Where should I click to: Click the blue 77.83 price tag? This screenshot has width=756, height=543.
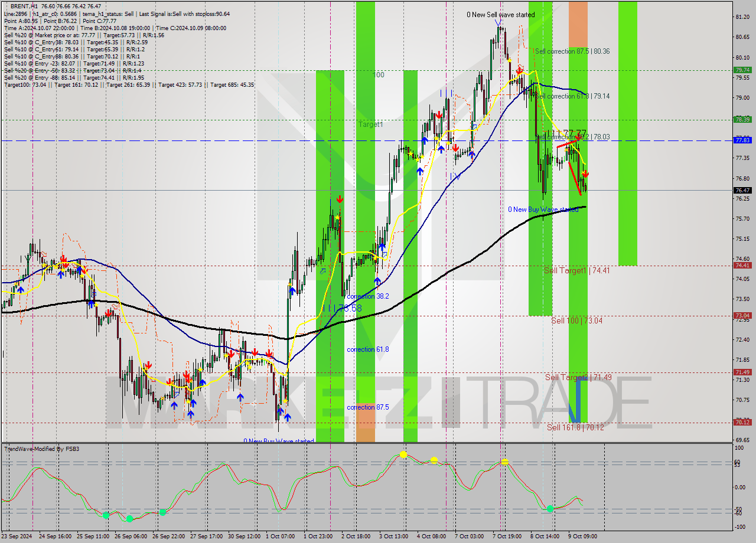click(742, 140)
